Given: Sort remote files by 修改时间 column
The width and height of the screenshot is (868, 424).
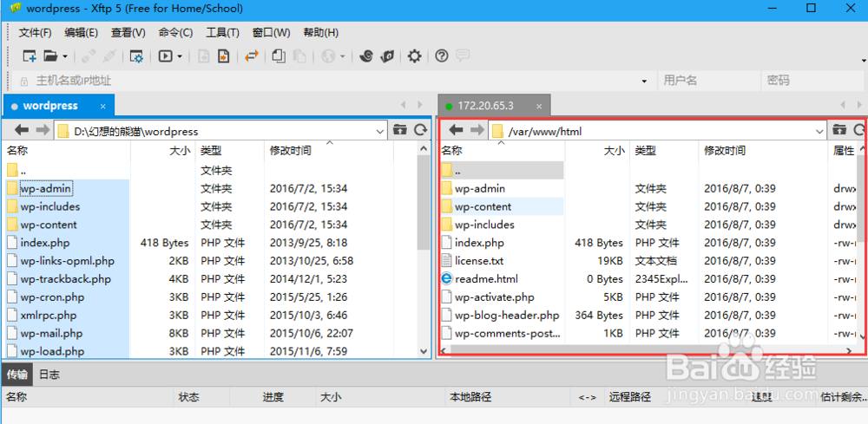Looking at the screenshot, I should (x=763, y=150).
